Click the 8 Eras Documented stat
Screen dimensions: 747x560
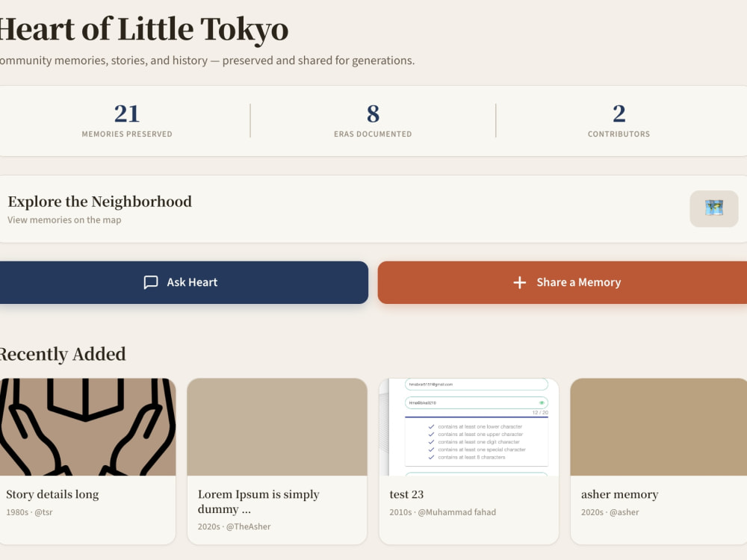click(373, 120)
